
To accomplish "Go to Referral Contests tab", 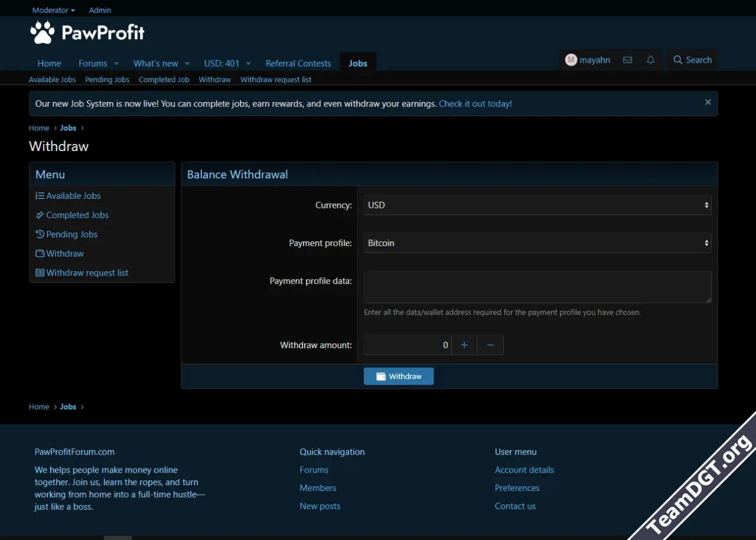I will (298, 64).
